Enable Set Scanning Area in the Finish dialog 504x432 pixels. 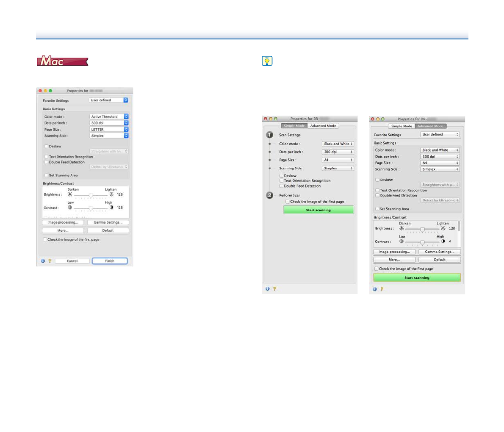click(x=47, y=175)
